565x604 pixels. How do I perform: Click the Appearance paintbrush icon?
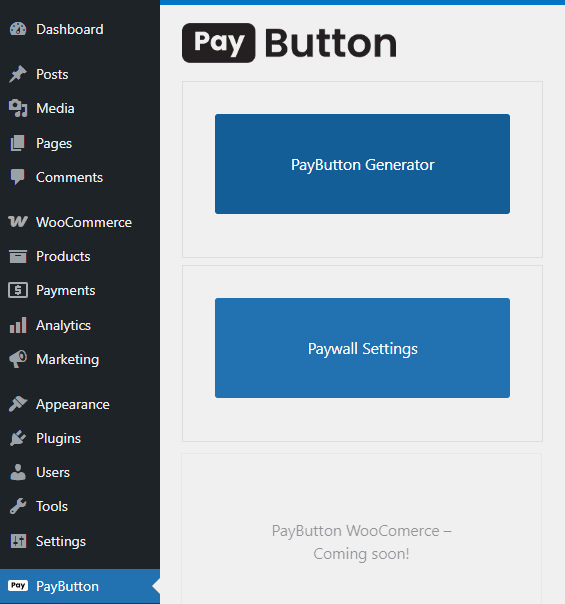pos(18,404)
